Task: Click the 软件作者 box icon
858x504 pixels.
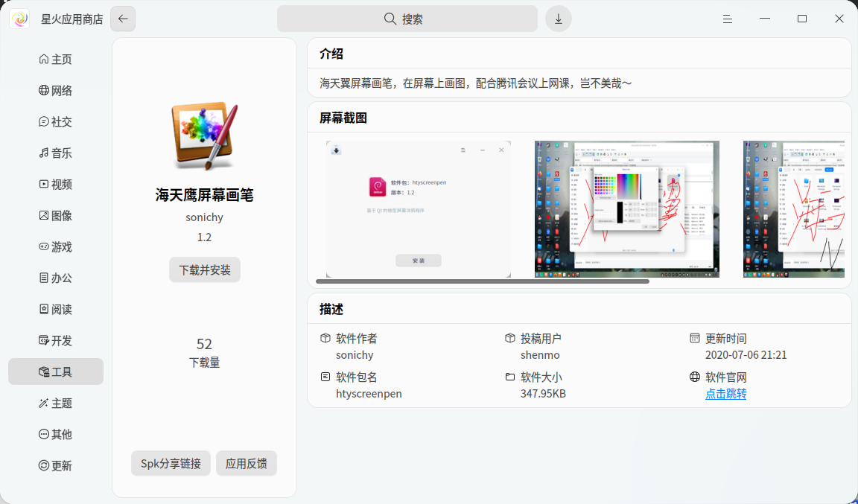Action: 325,338
